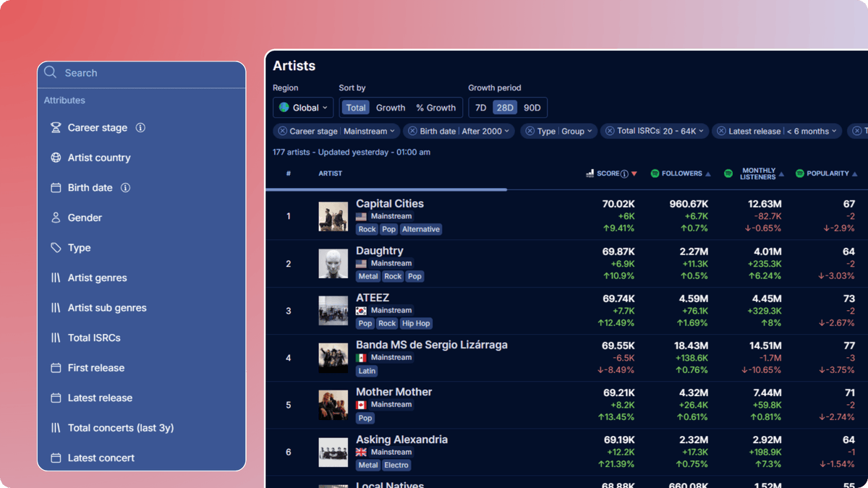This screenshot has width=868, height=488.
Task: Remove the Type Group filter chip
Action: 529,131
